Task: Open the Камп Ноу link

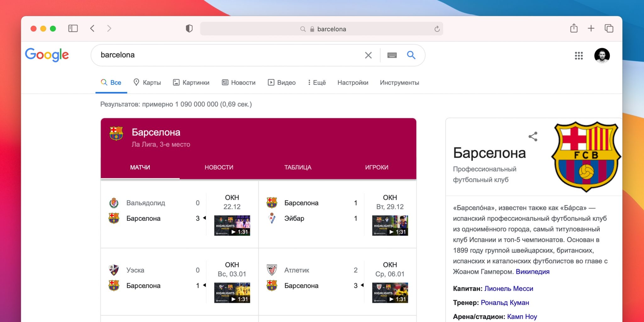Action: point(522,317)
